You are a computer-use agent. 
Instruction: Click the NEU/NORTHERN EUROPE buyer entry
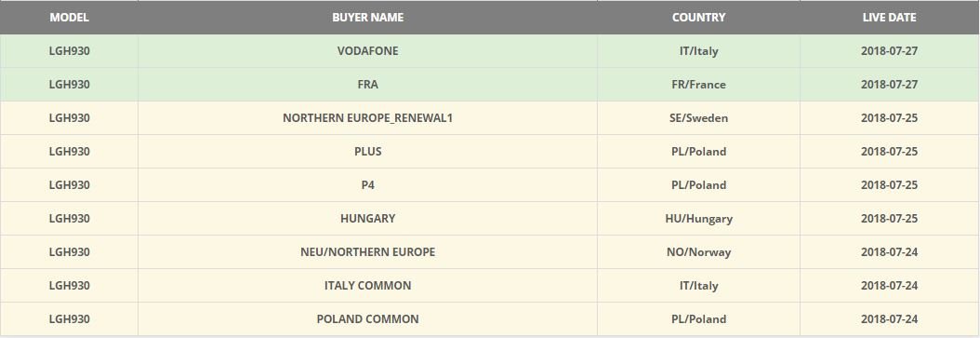[x=367, y=252]
